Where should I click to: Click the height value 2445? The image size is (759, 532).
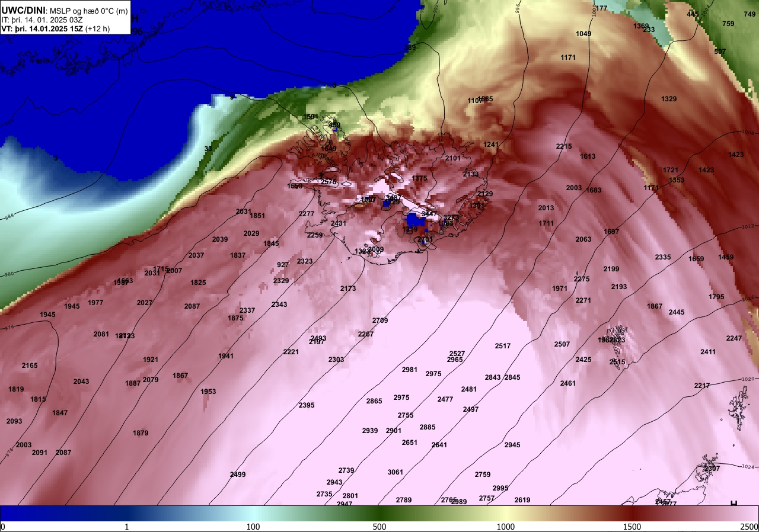point(677,312)
